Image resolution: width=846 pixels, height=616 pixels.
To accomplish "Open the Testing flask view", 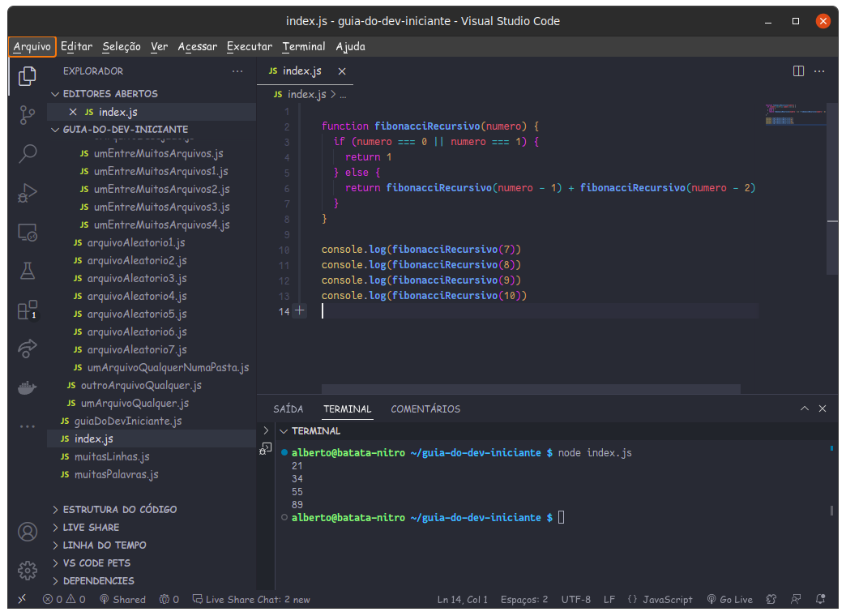I will pos(28,272).
